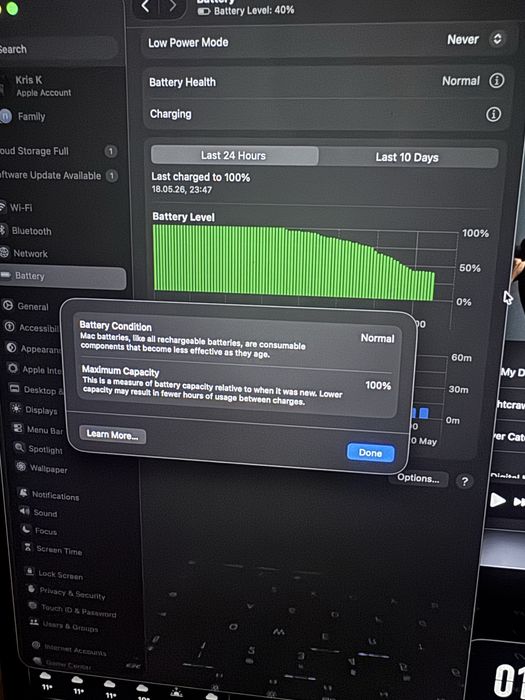Click the Learn More… button
Viewport: 525px width, 700px height.
[112, 435]
